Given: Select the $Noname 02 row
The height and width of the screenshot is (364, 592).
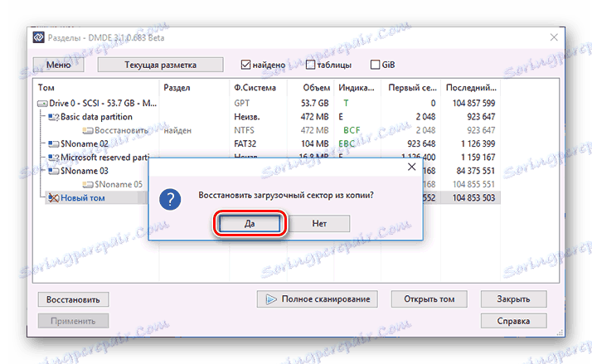Looking at the screenshot, I should pyautogui.click(x=267, y=144).
